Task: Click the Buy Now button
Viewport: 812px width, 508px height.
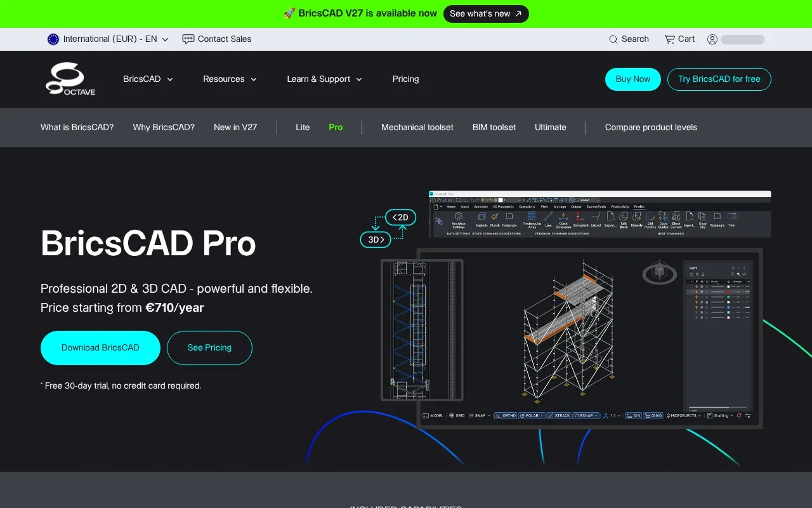Action: tap(633, 79)
